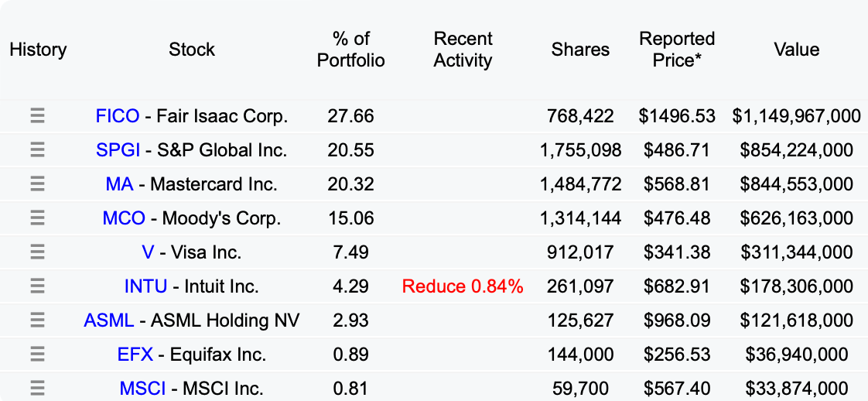Viewport: 868px width, 401px height.
Task: Click history icon in Visa row
Action: (x=37, y=252)
